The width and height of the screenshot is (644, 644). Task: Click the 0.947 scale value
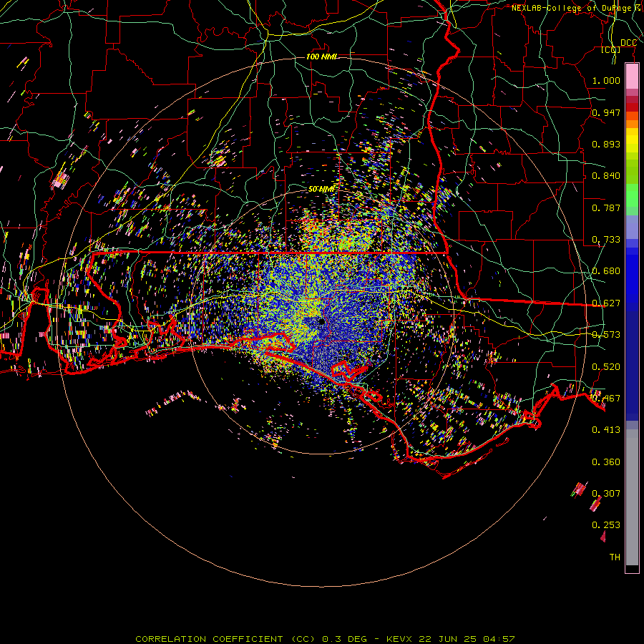606,112
